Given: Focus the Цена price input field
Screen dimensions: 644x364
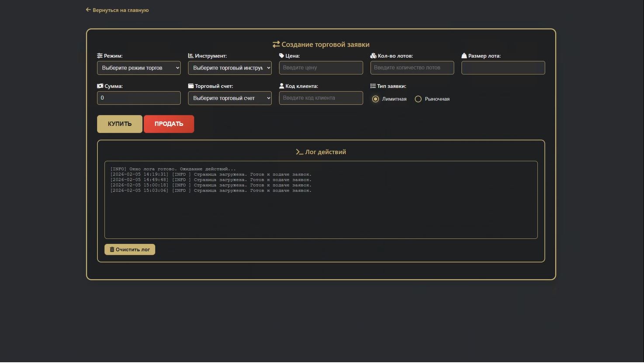Looking at the screenshot, I should coord(321,68).
